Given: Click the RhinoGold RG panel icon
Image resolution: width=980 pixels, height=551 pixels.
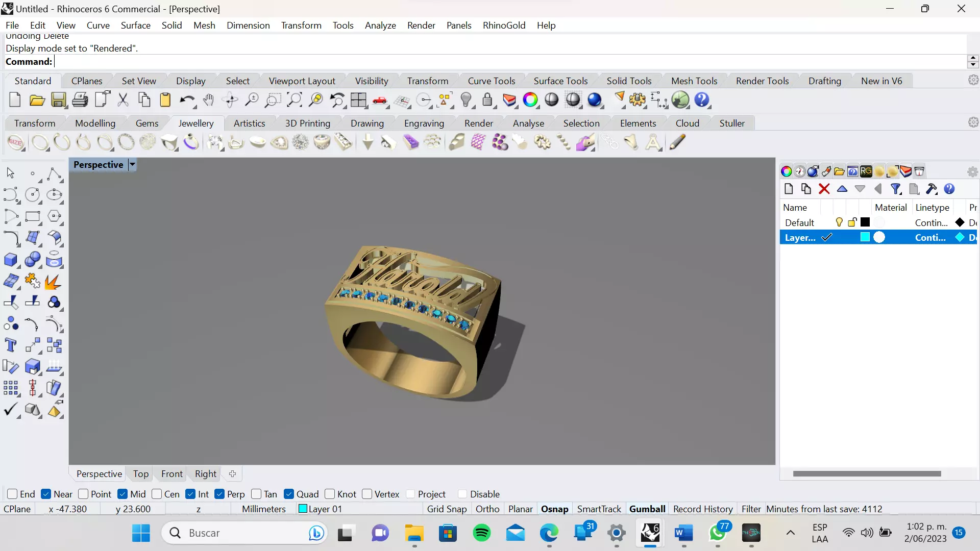Looking at the screenshot, I should point(866,171).
